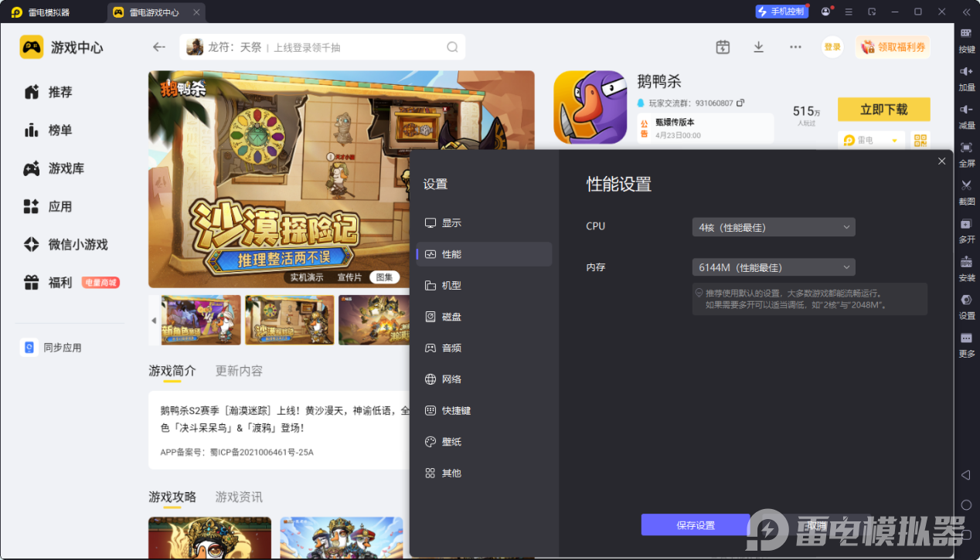Image resolution: width=980 pixels, height=560 pixels.
Task: Click the 立即下载 download button
Action: [884, 109]
